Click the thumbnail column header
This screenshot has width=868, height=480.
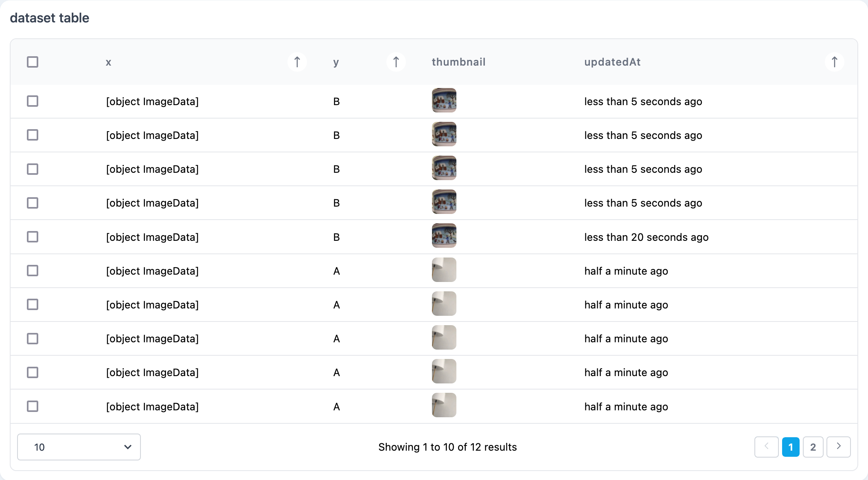tap(458, 62)
